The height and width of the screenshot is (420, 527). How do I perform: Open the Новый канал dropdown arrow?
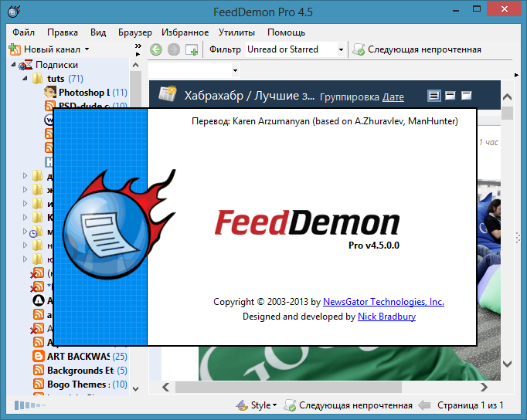tap(87, 49)
